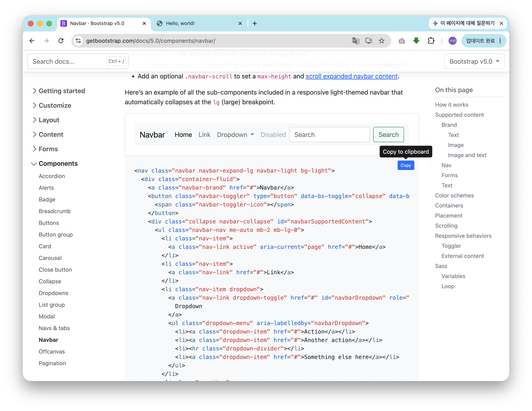Jump to Responsive behaviors section
This screenshot has height=411, width=532.
tap(463, 236)
